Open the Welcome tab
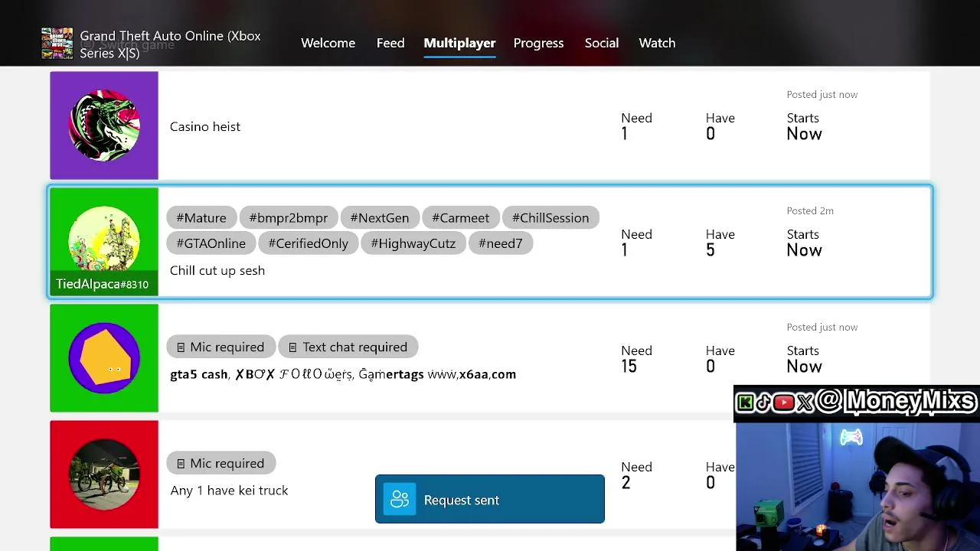The width and height of the screenshot is (980, 551). (x=328, y=43)
